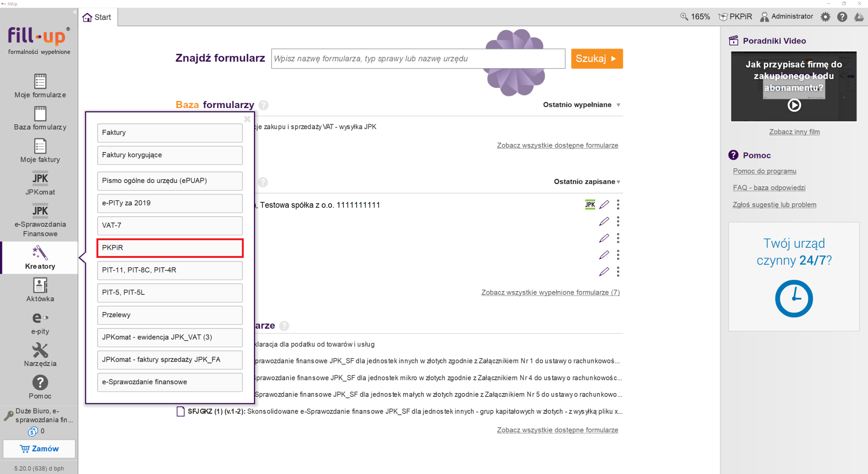The width and height of the screenshot is (868, 474).
Task: Collapse the sidebar with the arrow at its top
Action: (74, 12)
